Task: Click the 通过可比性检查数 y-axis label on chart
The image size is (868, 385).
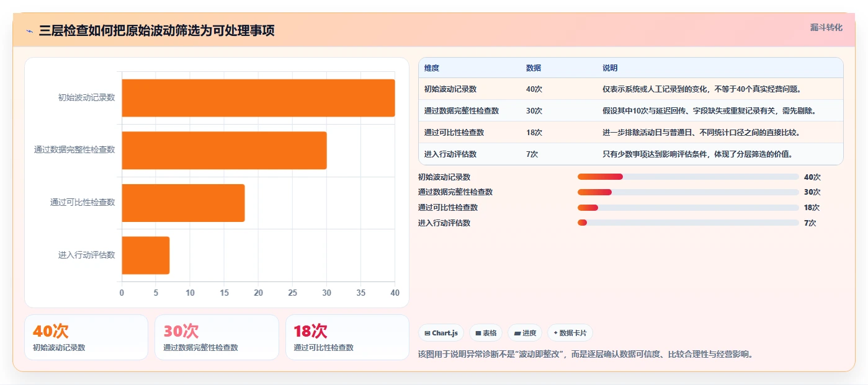Action: tap(83, 203)
